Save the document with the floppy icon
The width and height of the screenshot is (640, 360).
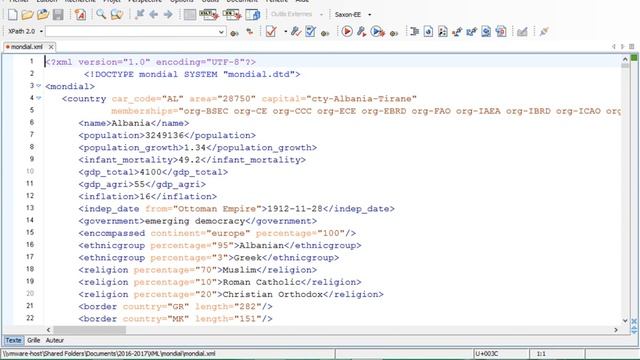[58, 15]
